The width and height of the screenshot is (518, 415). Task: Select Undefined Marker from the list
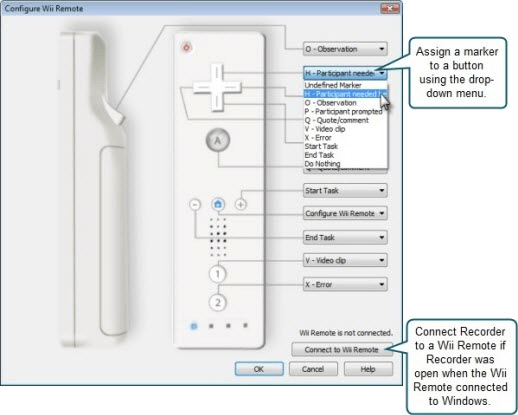coord(345,85)
